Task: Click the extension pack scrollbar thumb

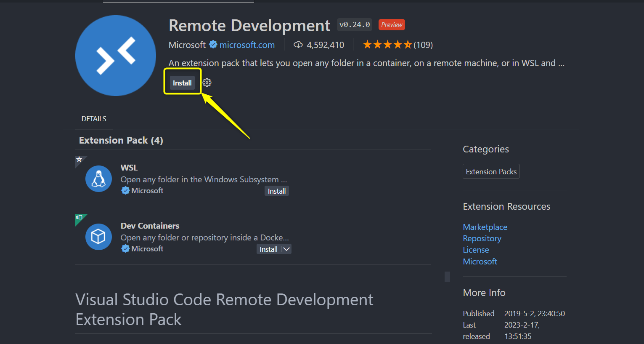Action: 447,277
